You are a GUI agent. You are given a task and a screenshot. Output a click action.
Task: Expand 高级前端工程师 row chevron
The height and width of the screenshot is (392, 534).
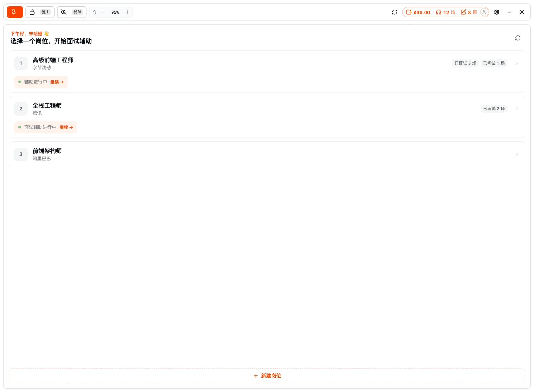coord(517,64)
